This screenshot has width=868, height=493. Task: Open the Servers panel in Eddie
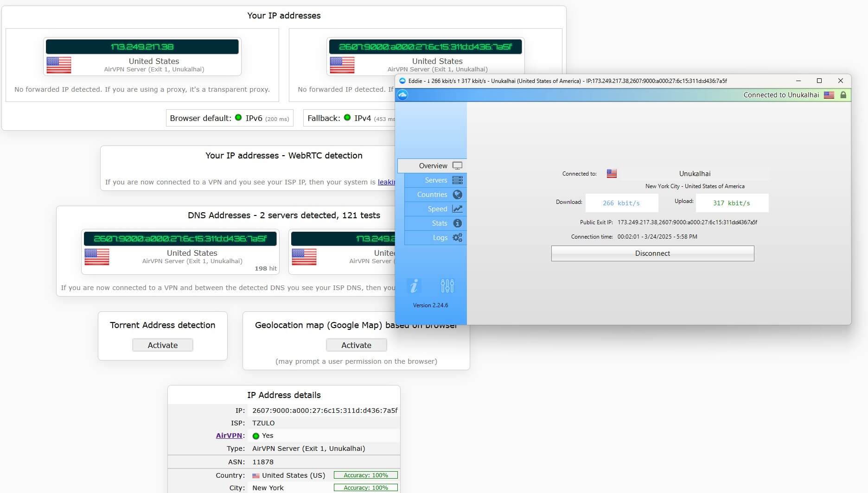click(x=436, y=180)
